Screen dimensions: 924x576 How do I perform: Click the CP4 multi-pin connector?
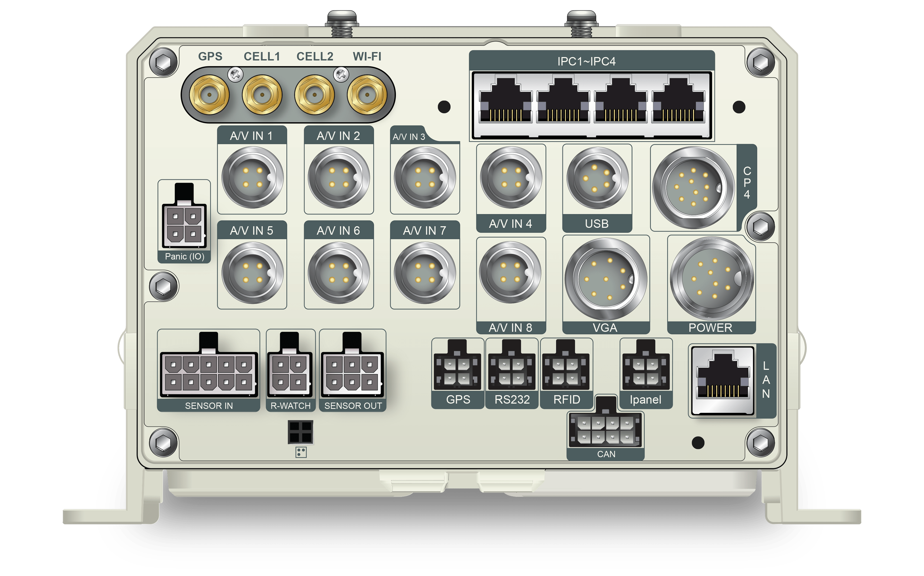tap(694, 187)
